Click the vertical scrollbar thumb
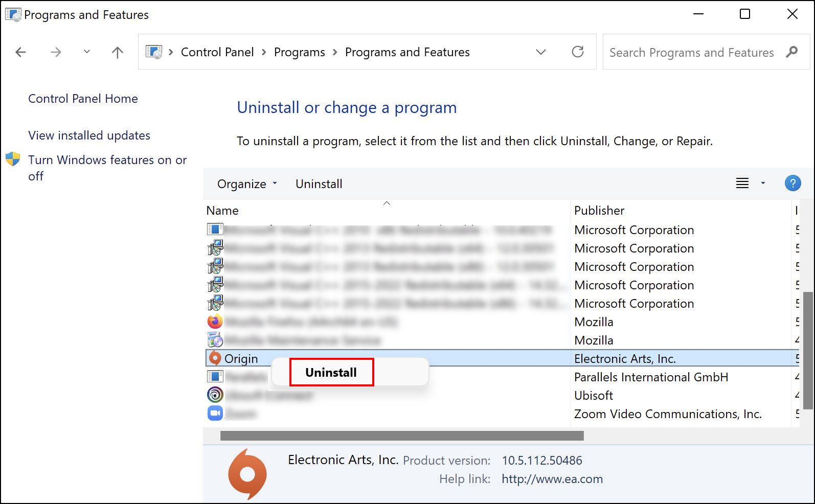Image resolution: width=815 pixels, height=504 pixels. pyautogui.click(x=808, y=351)
